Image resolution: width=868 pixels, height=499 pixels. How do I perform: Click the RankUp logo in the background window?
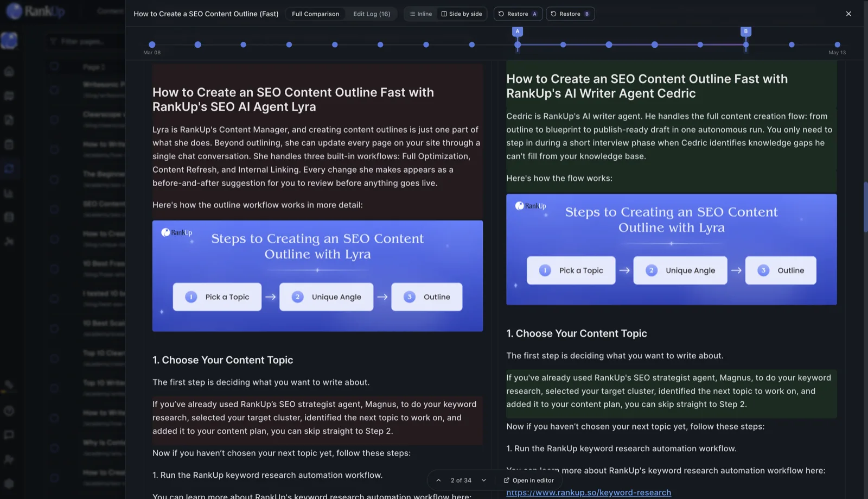point(35,11)
